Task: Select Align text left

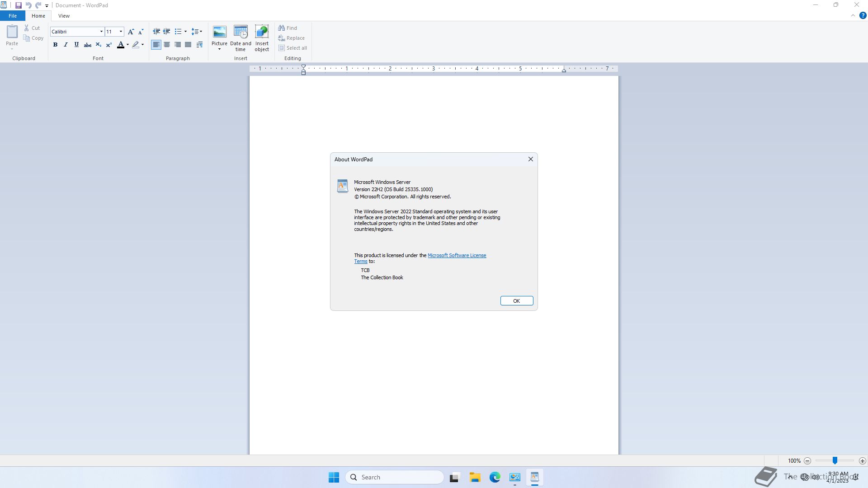Action: 156,45
